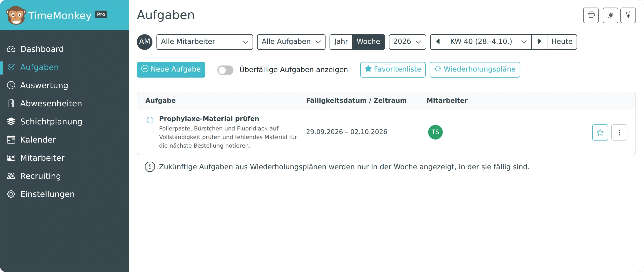Open Mitarbeiter page in sidebar
This screenshot has width=644, height=272.
pos(64,158)
